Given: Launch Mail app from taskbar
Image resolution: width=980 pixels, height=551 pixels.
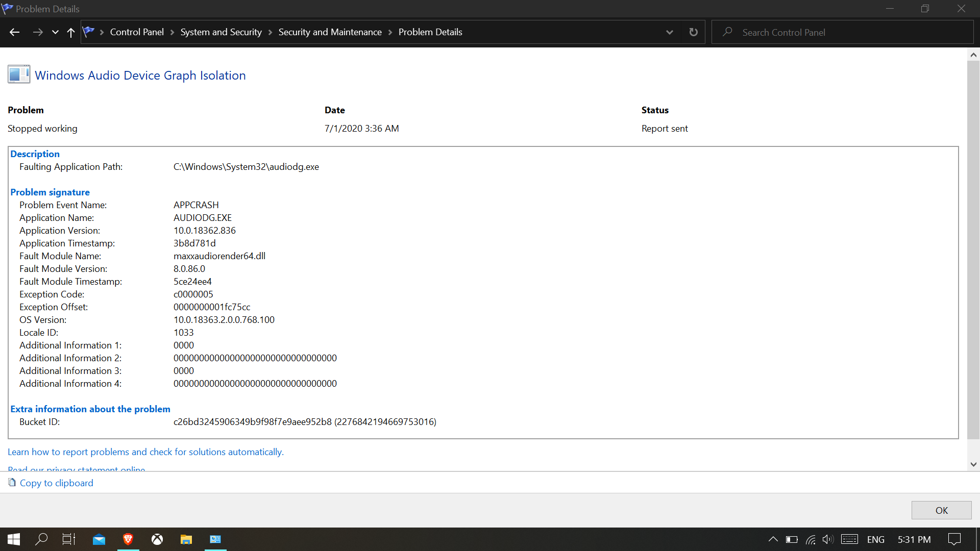Looking at the screenshot, I should (99, 539).
